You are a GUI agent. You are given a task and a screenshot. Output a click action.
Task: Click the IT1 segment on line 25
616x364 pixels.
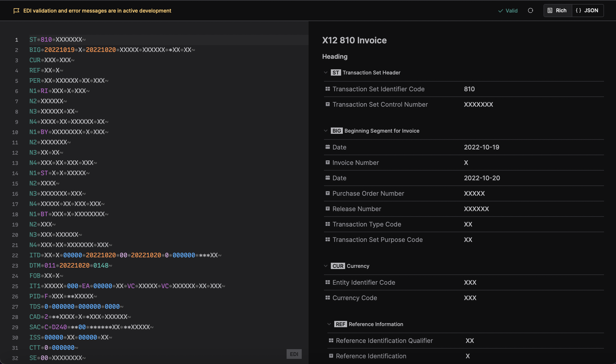[x=127, y=286]
